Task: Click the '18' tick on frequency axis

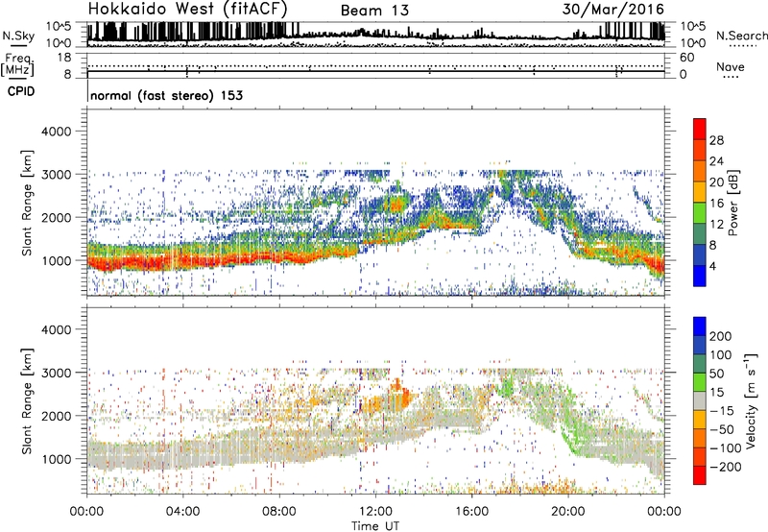Action: tap(64, 58)
